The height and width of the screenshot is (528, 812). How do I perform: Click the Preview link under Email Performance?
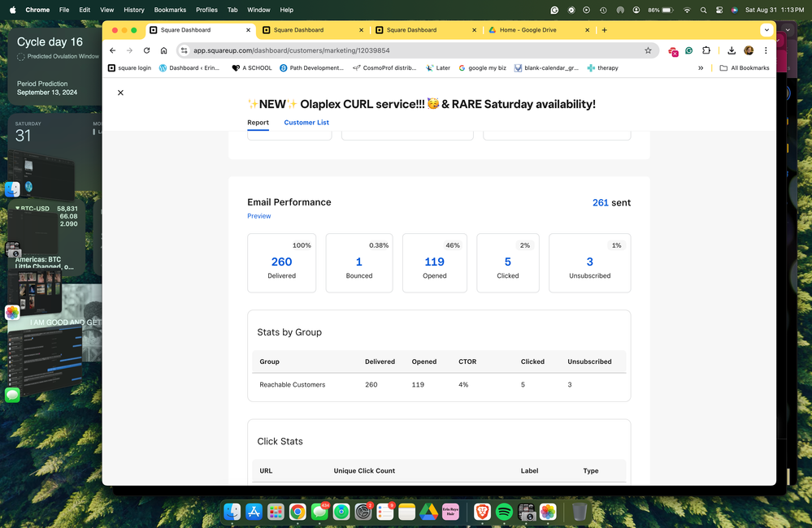(259, 216)
